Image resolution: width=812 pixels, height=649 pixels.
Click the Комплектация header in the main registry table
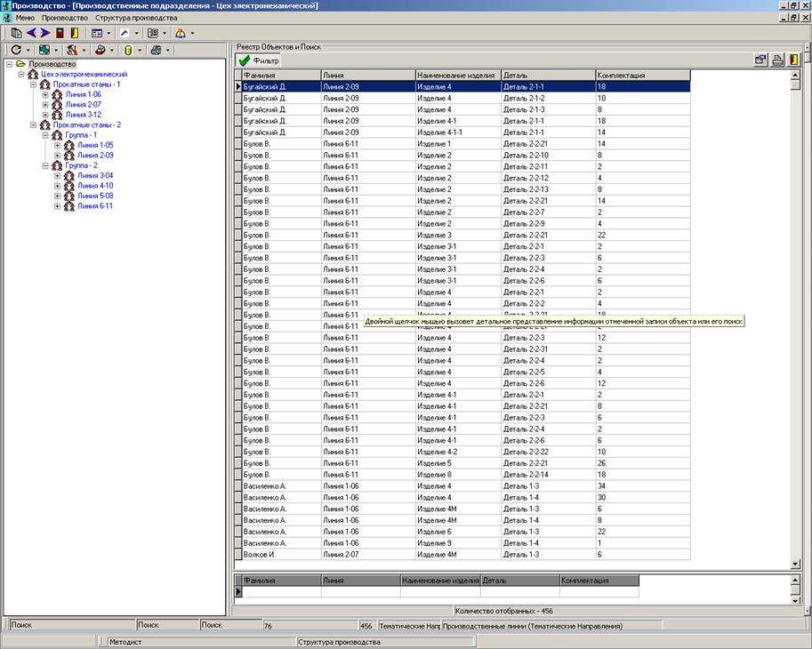pos(643,75)
